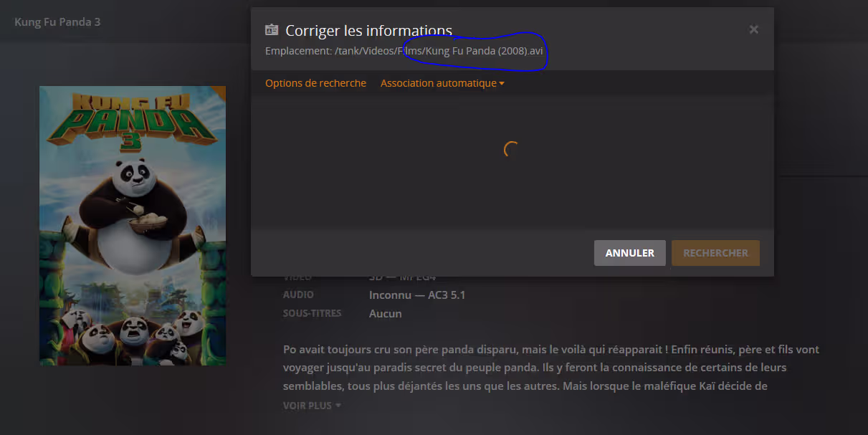Click the AUDIO label
This screenshot has width=868, height=435.
pyautogui.click(x=298, y=295)
